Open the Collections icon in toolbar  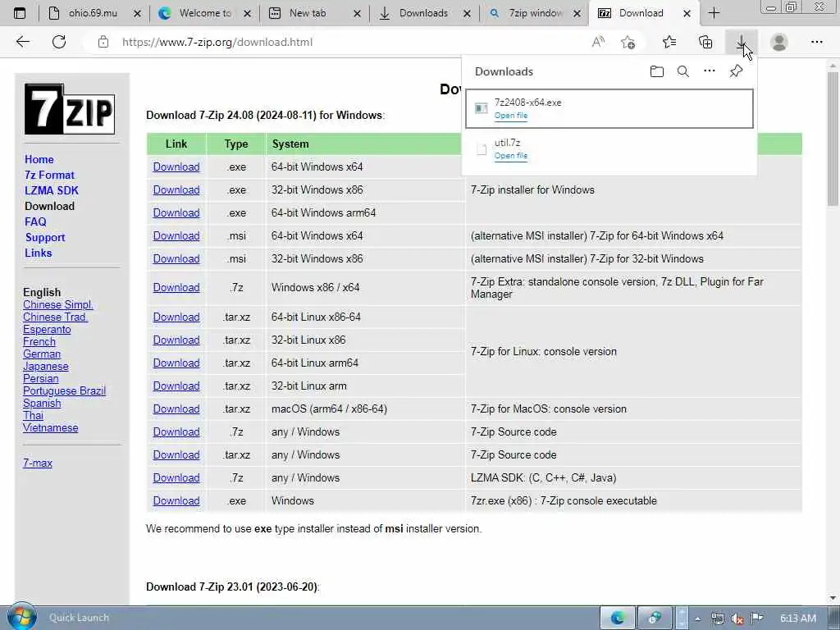click(705, 42)
